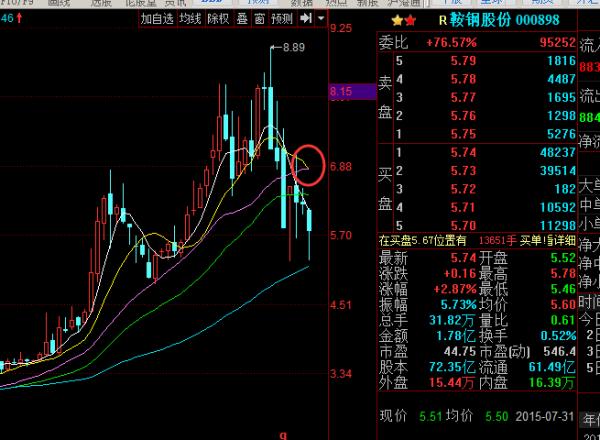Select sell level 2 price 5.76
Image resolution: width=600 pixels, height=440 pixels.
[463, 116]
